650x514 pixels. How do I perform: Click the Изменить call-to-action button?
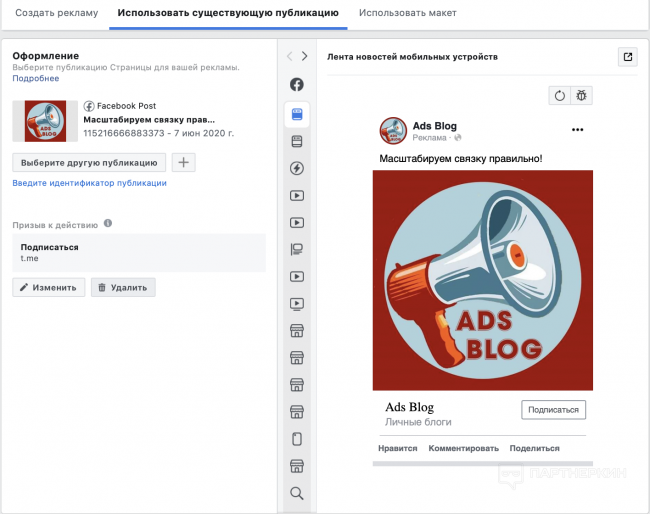click(48, 287)
